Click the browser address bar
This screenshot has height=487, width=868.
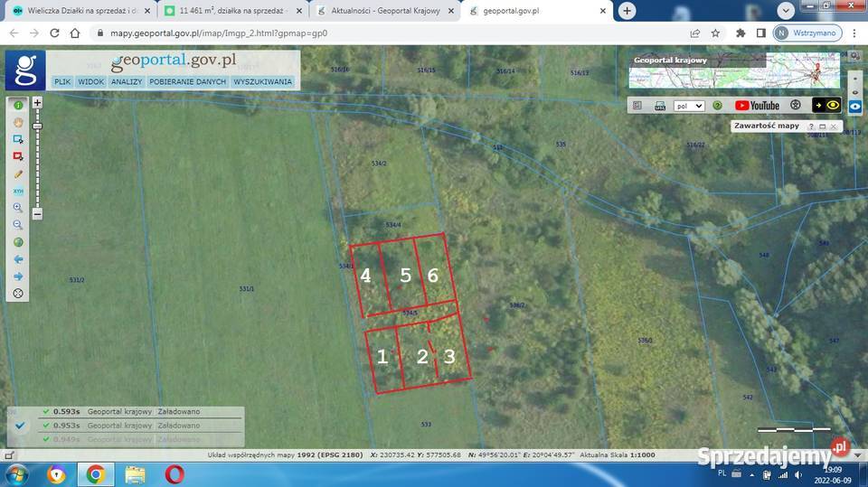point(362,33)
